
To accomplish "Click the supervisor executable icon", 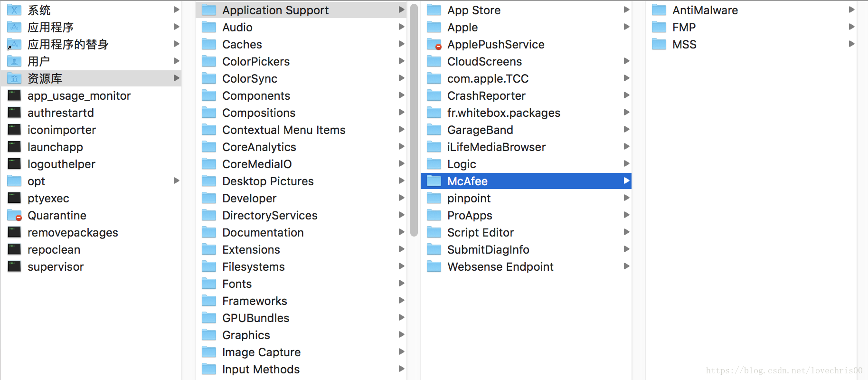I will coord(14,266).
